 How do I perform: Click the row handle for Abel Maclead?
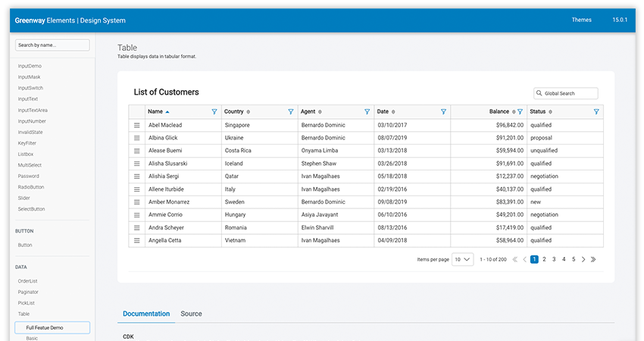[137, 125]
